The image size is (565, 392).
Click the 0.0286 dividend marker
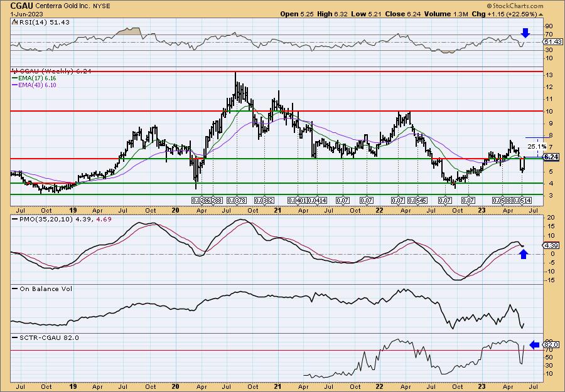pyautogui.click(x=201, y=200)
